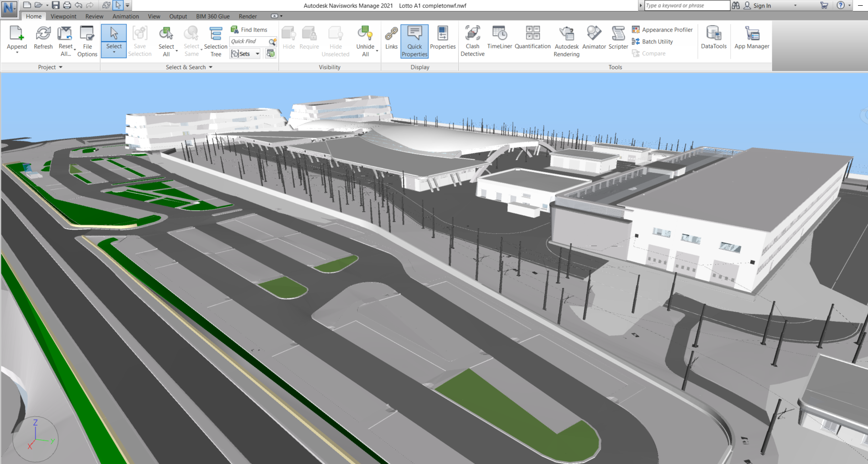Expand the Select & Search panel
Viewport: 868px width, 464px height.
point(210,67)
